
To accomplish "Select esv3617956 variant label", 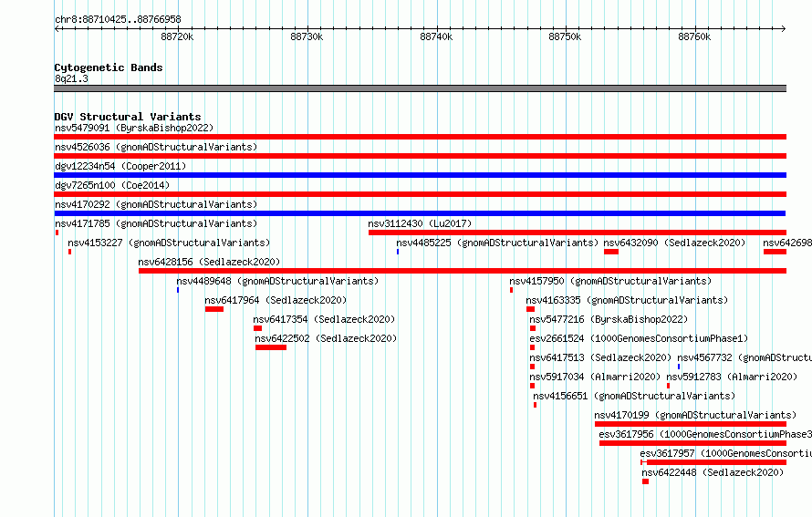I will (705, 434).
